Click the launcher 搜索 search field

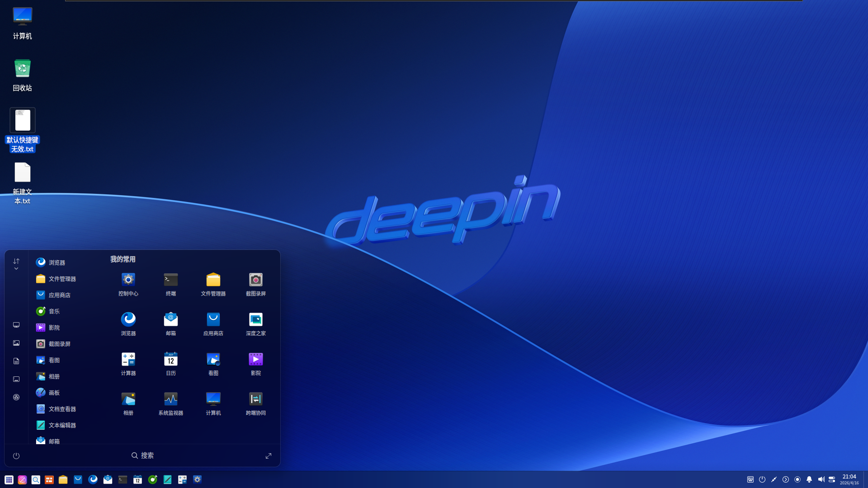pos(143,455)
